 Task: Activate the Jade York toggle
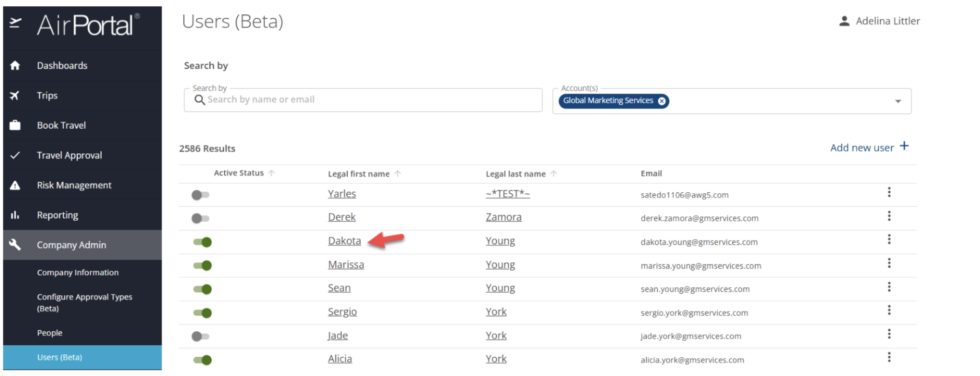[201, 336]
